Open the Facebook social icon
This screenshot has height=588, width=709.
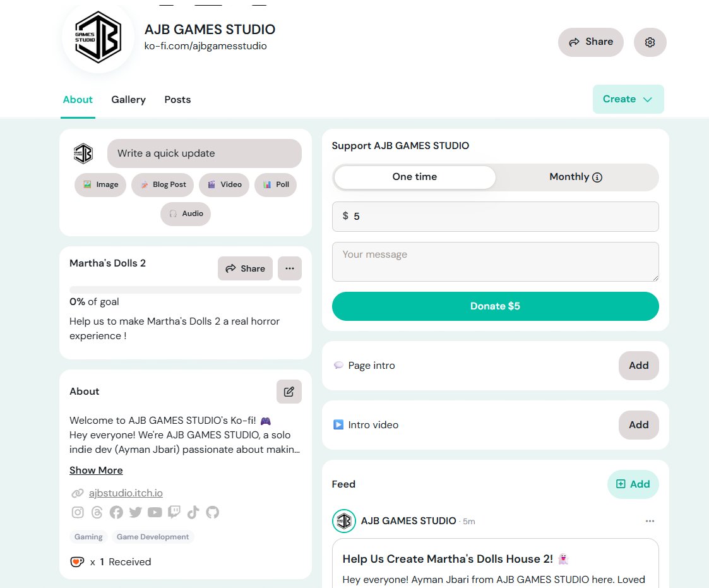(116, 512)
